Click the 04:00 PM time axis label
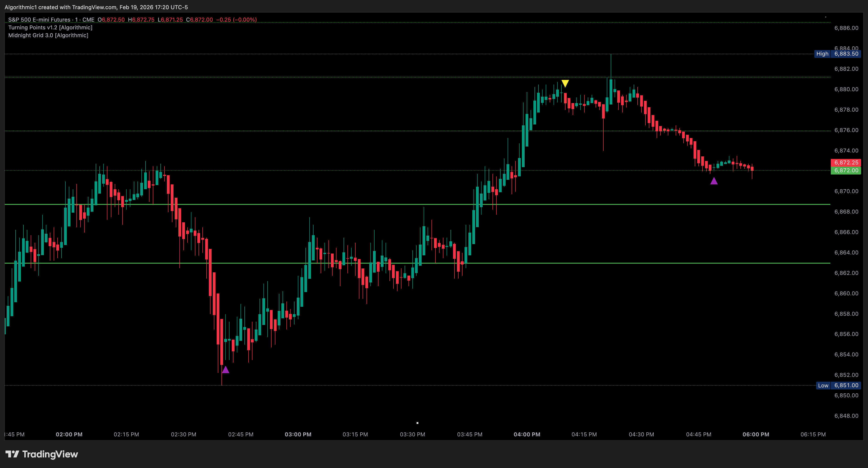Screen dimensions: 868x468 [x=527, y=434]
